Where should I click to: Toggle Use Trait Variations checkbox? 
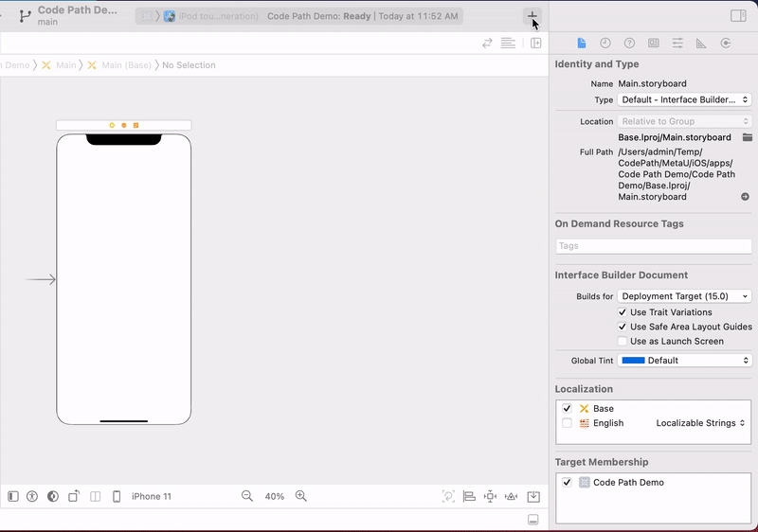coord(623,312)
